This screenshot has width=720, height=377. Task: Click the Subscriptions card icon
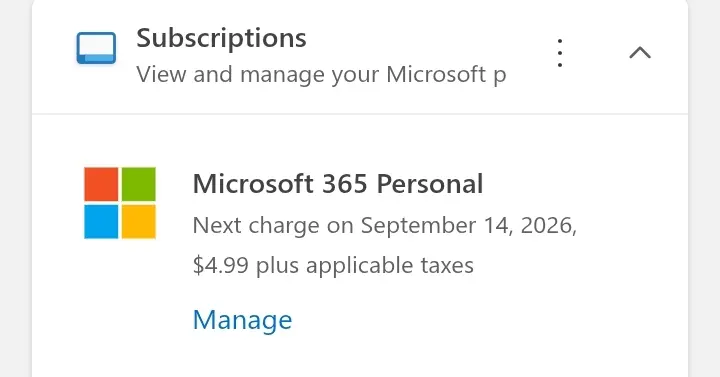tap(96, 48)
